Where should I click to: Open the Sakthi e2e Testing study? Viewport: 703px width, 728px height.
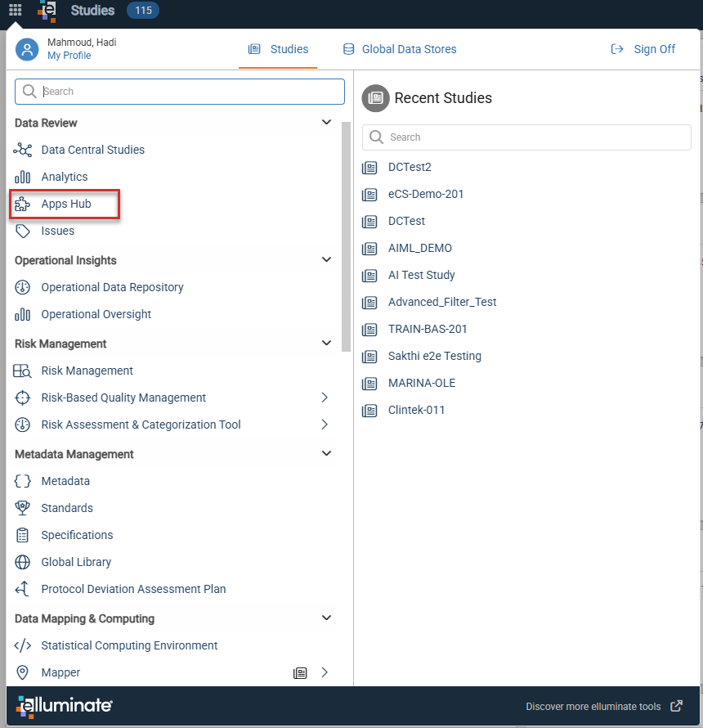coord(434,356)
